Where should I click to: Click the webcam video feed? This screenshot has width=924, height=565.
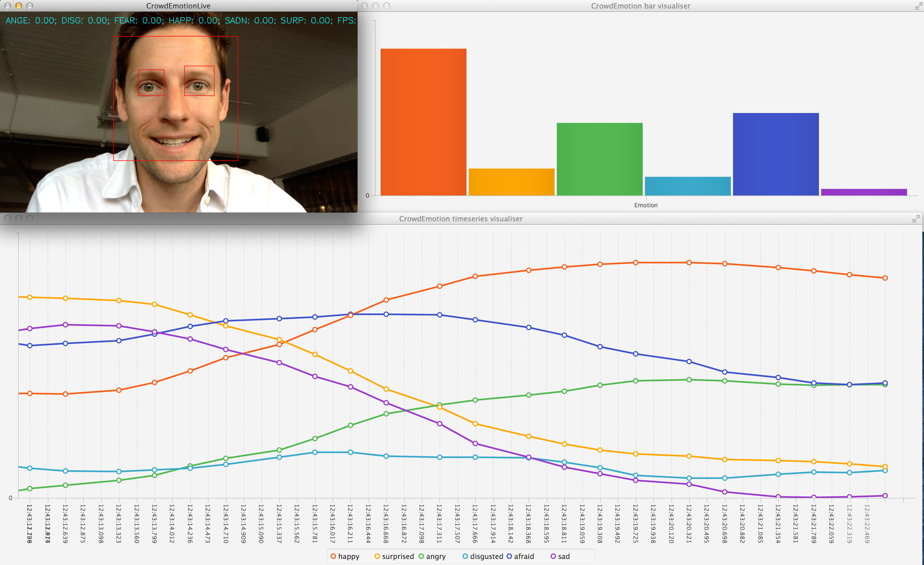(179, 112)
